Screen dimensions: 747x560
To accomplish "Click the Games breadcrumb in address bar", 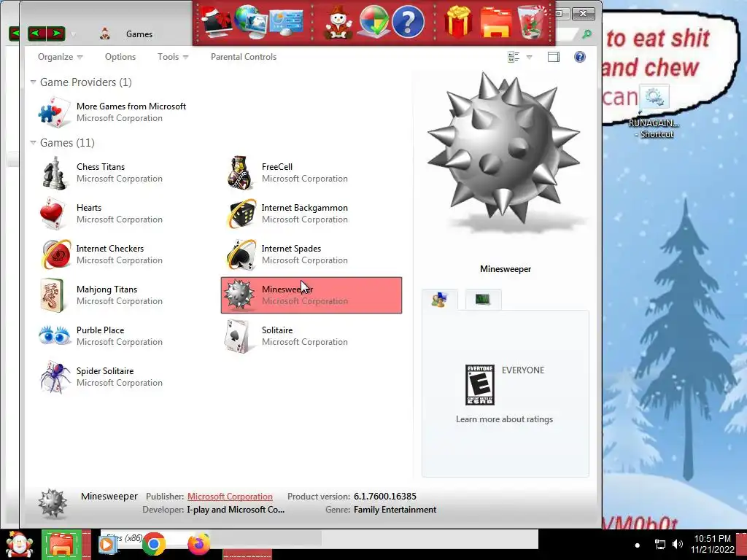I will (x=139, y=34).
